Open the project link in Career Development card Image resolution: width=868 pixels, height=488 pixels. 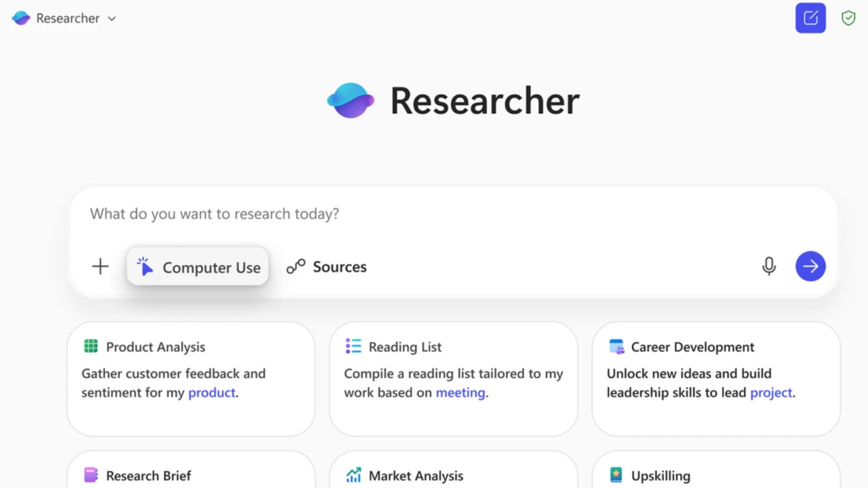(771, 392)
